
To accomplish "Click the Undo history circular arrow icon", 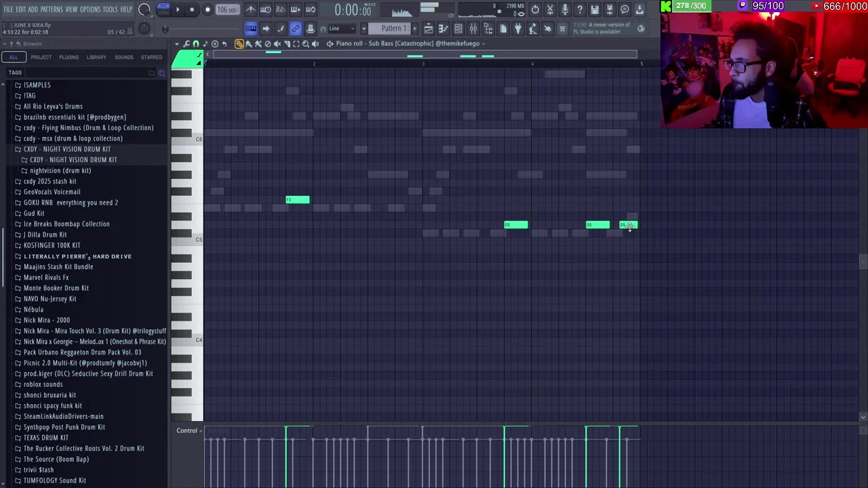I will (x=535, y=9).
